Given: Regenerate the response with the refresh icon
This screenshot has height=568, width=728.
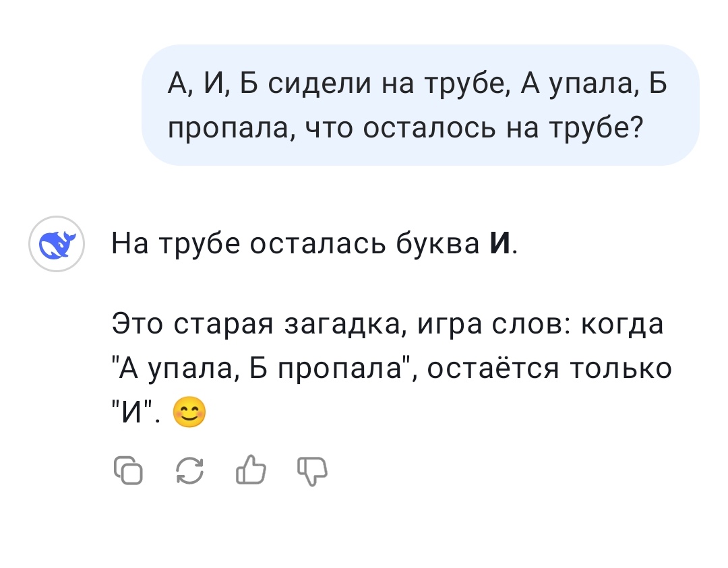Looking at the screenshot, I should 190,470.
